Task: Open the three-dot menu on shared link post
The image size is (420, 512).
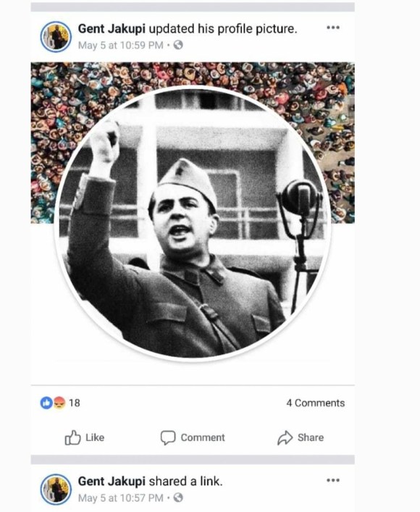Action: pyautogui.click(x=333, y=480)
